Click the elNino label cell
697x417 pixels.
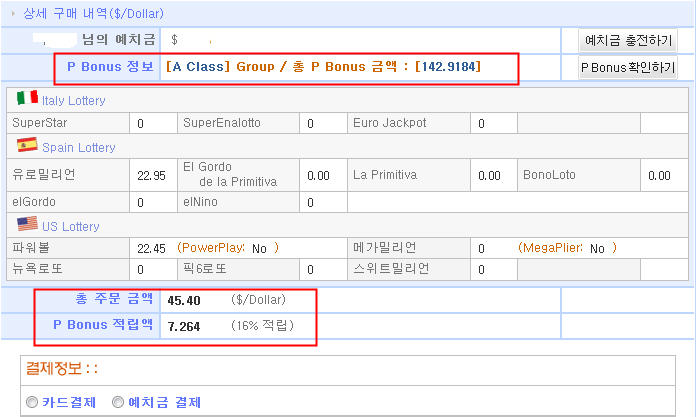(x=238, y=202)
